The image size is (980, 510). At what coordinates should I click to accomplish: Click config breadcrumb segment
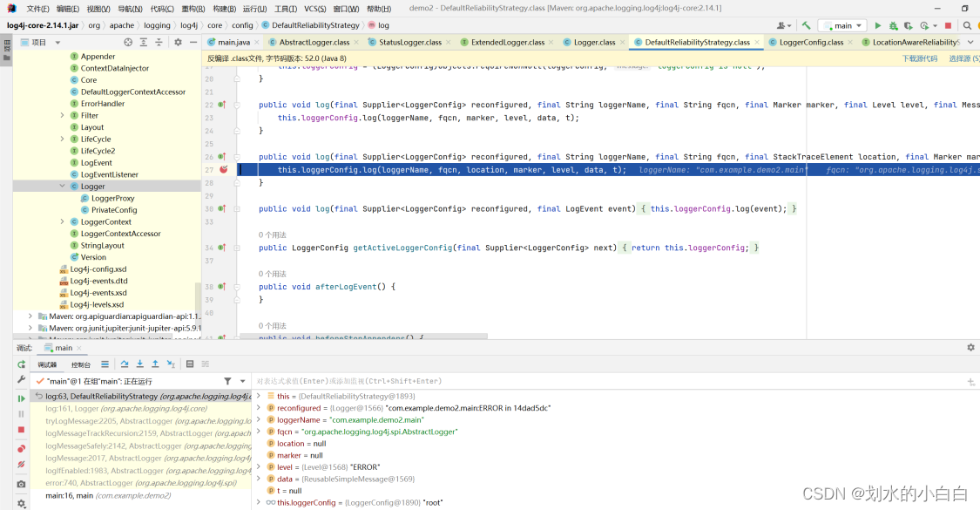point(242,25)
